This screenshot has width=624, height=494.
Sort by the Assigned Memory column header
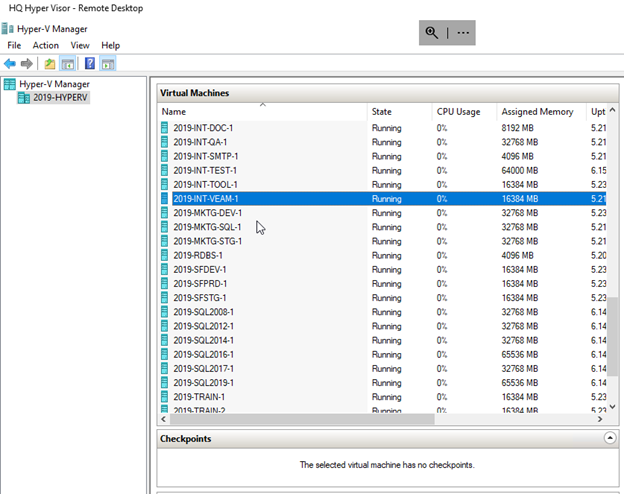point(541,112)
